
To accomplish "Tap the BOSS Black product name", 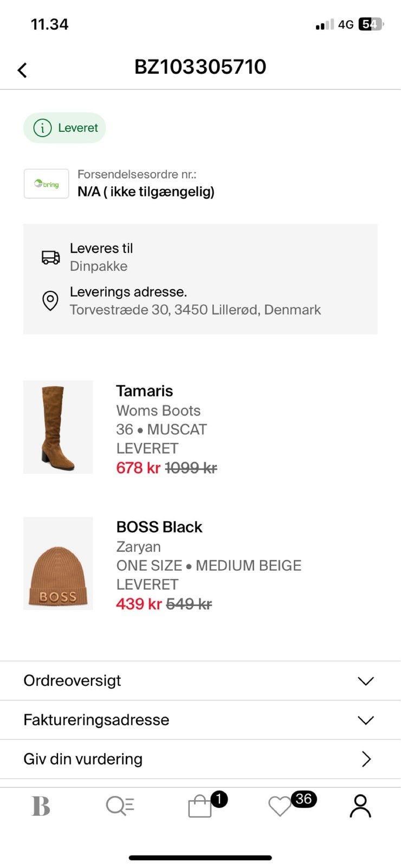I will (x=159, y=527).
